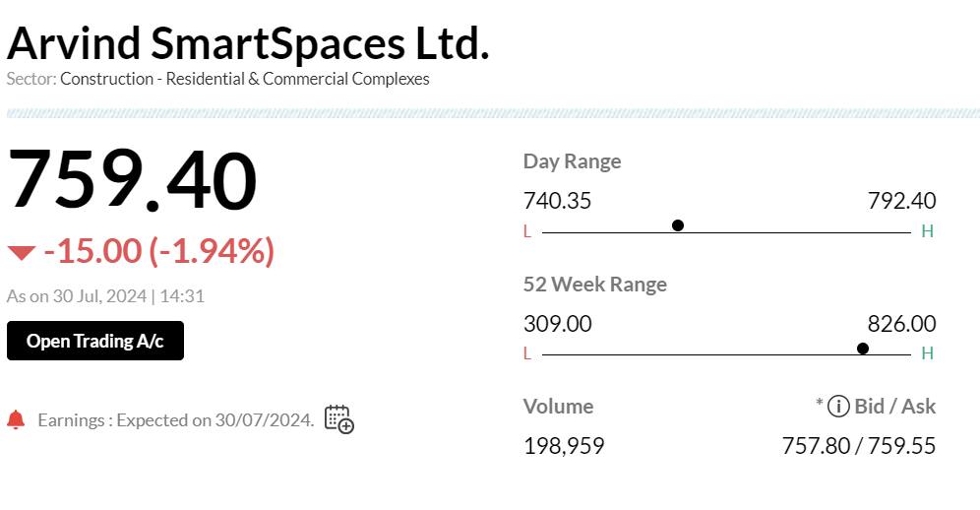
Task: Click the 52 week low value 309.00
Action: pyautogui.click(x=557, y=323)
